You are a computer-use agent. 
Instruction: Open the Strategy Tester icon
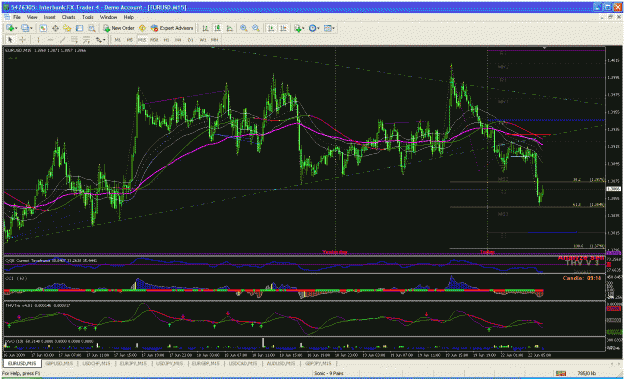coord(92,28)
